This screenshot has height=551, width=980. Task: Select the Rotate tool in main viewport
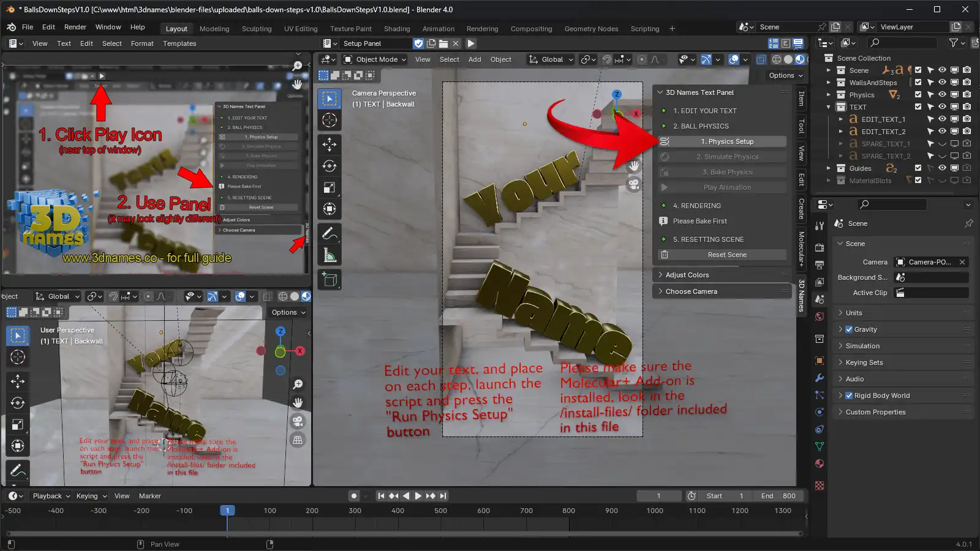coord(330,166)
